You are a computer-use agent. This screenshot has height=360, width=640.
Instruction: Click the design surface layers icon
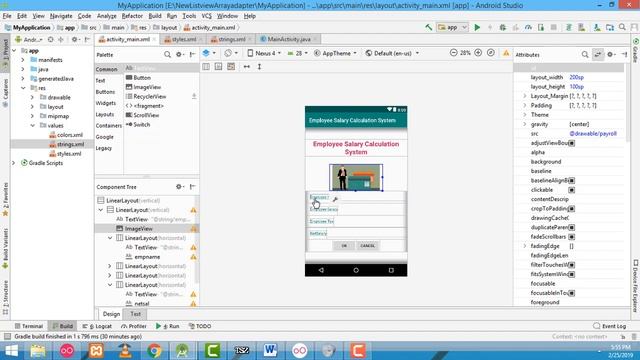(206, 53)
